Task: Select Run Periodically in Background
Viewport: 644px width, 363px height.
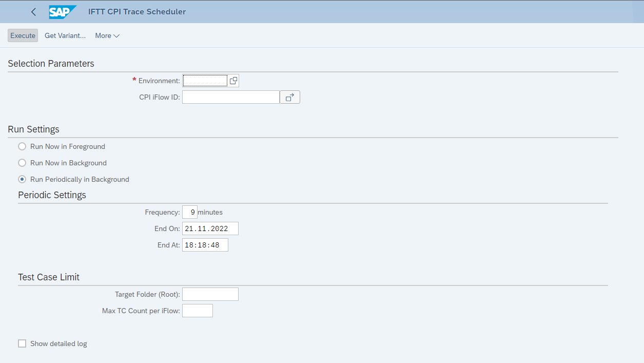Action: pos(21,179)
